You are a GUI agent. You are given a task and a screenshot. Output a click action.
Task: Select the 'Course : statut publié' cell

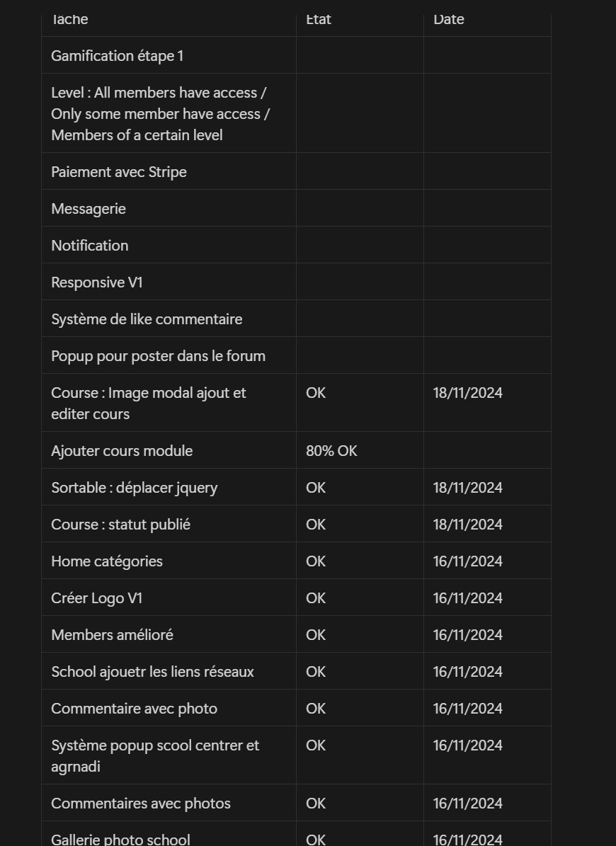(x=169, y=523)
